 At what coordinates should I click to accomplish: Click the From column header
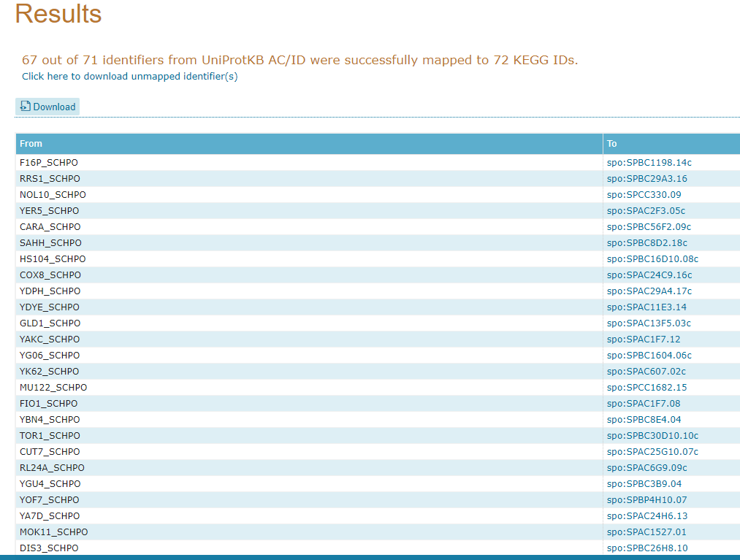[31, 144]
